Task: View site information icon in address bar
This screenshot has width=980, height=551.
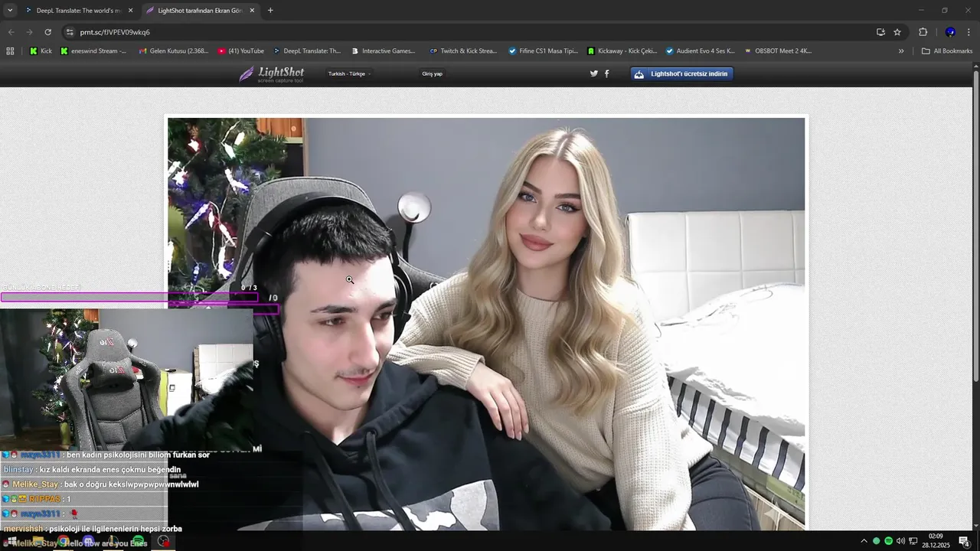Action: pos(70,32)
